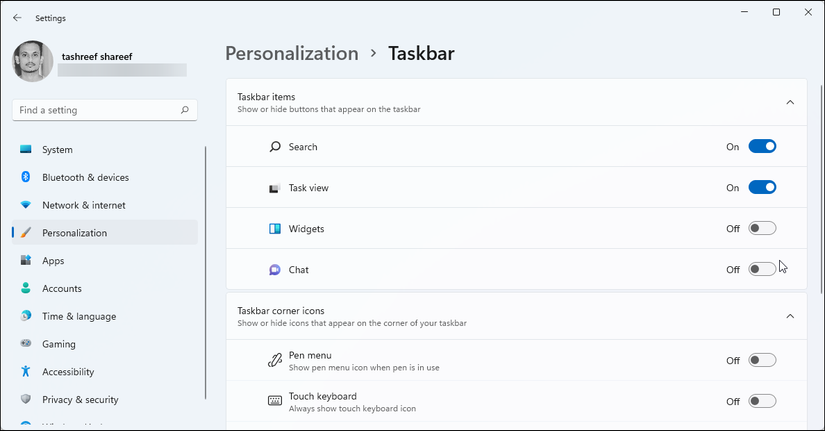Enable the Widgets toggle
This screenshot has height=431, width=825.
pyautogui.click(x=762, y=229)
